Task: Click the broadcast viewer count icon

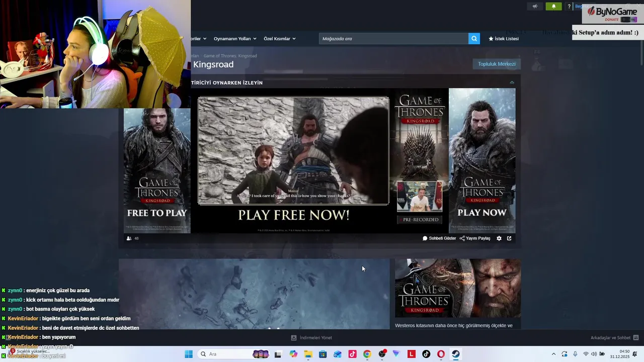Action: click(129, 238)
